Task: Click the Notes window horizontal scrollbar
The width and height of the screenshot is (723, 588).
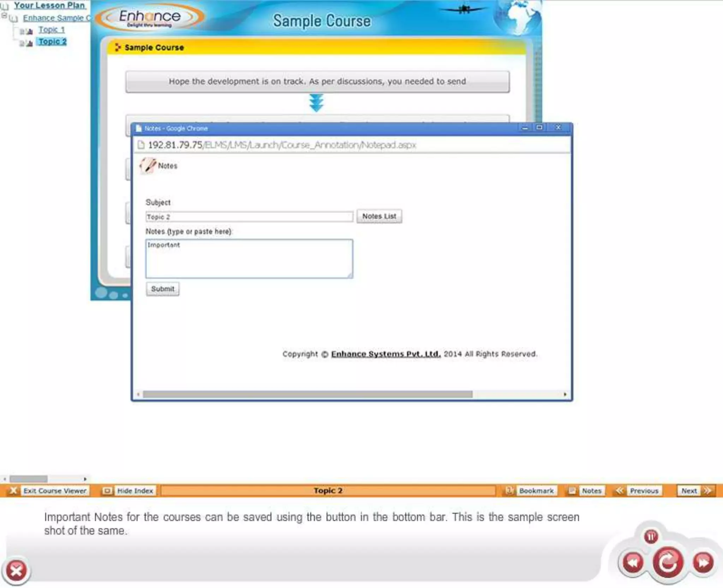Action: [x=307, y=394]
